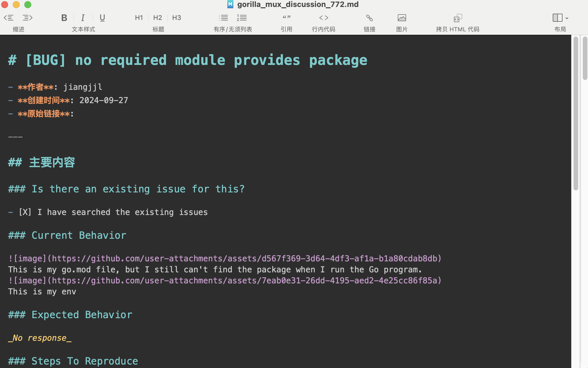Apply underline text style
Image resolution: width=588 pixels, height=368 pixels.
pyautogui.click(x=102, y=18)
